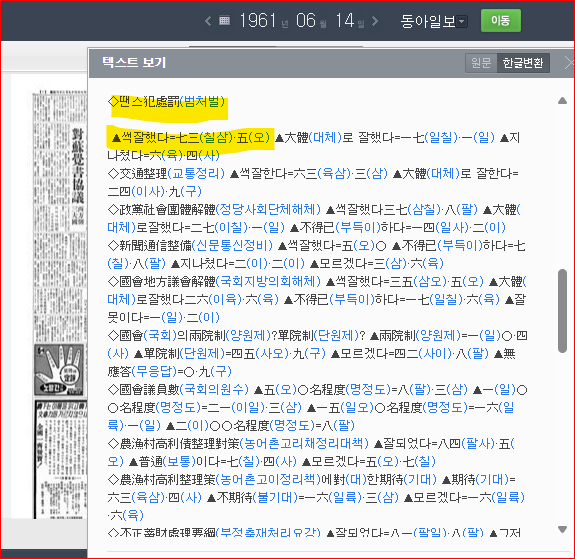This screenshot has height=559, width=575.
Task: Click the highlighted 범처벌 text
Action: pyautogui.click(x=202, y=102)
